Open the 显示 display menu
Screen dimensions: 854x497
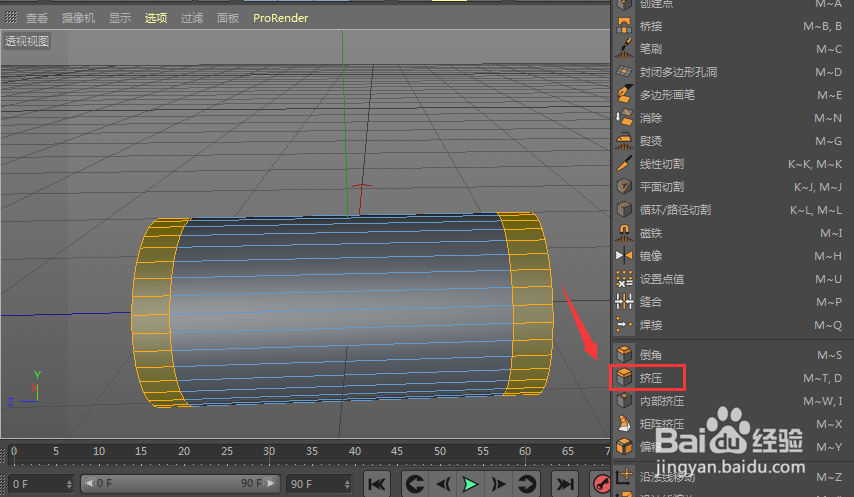tap(120, 18)
